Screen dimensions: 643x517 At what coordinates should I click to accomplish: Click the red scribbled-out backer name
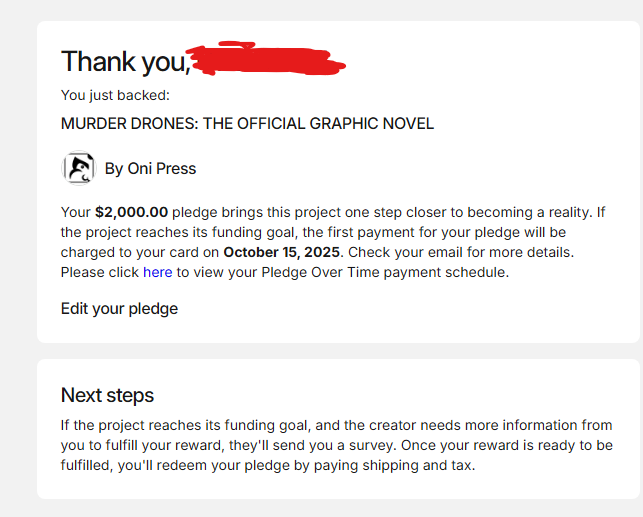point(266,59)
